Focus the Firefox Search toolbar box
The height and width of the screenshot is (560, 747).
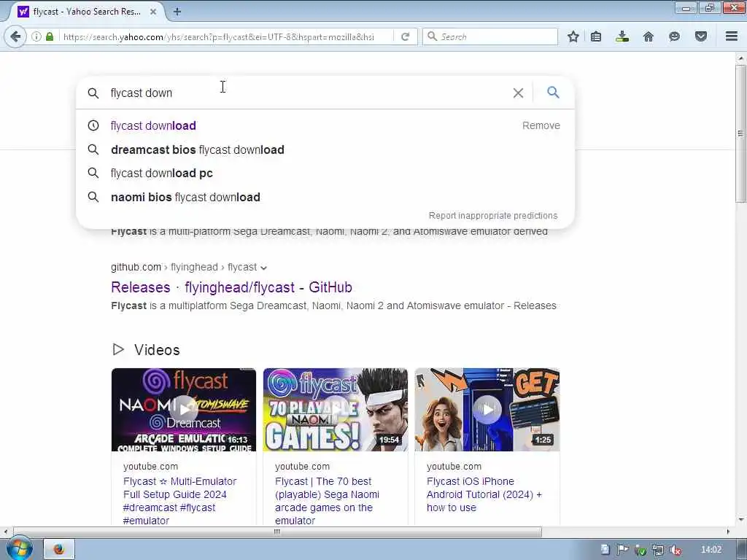[x=490, y=36]
